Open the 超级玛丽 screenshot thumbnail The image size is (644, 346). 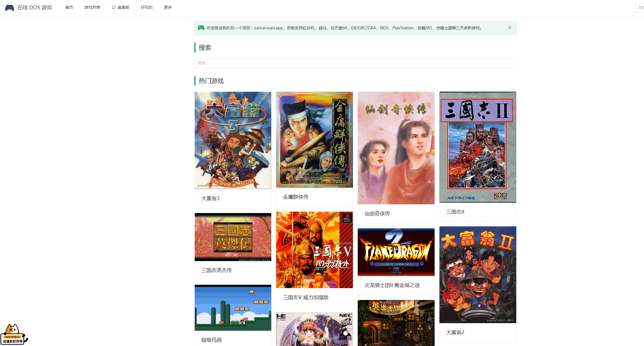click(233, 308)
